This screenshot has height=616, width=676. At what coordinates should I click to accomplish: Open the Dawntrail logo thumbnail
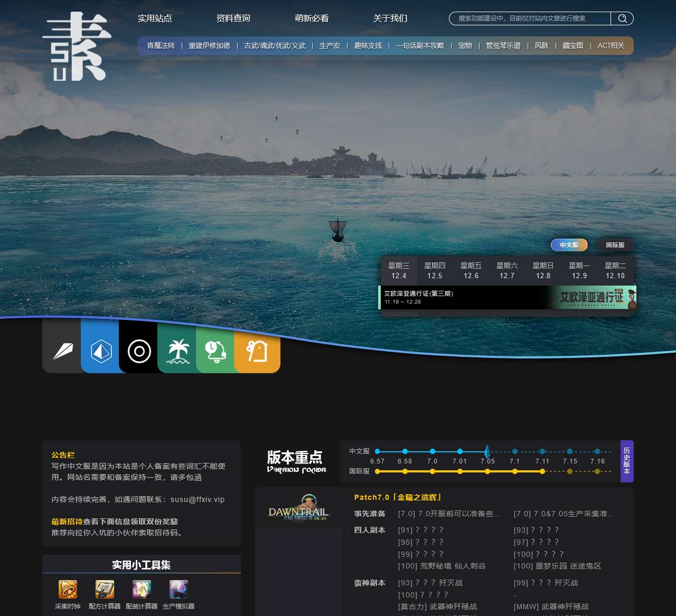(299, 508)
